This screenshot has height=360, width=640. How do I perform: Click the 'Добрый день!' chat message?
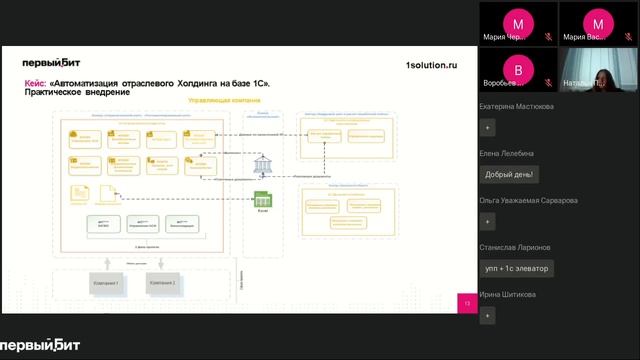(x=509, y=175)
